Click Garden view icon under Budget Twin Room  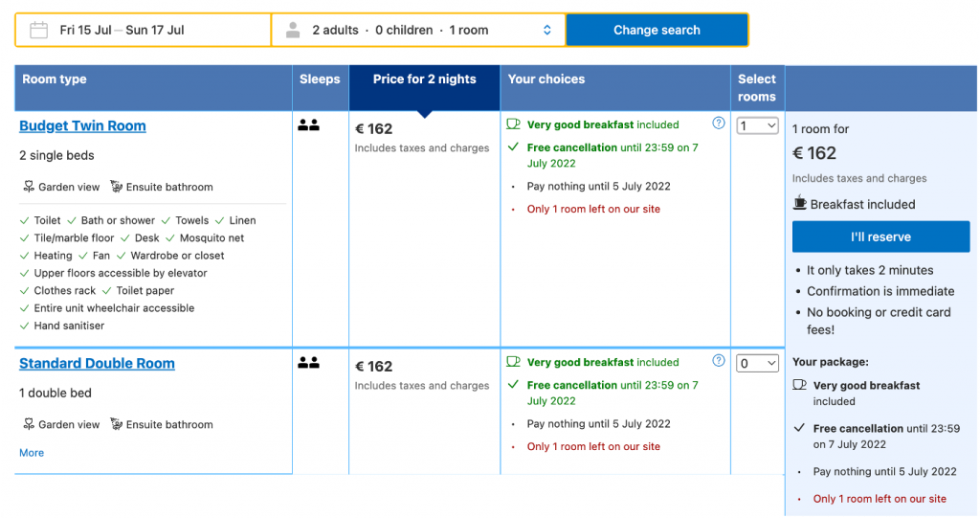coord(28,187)
